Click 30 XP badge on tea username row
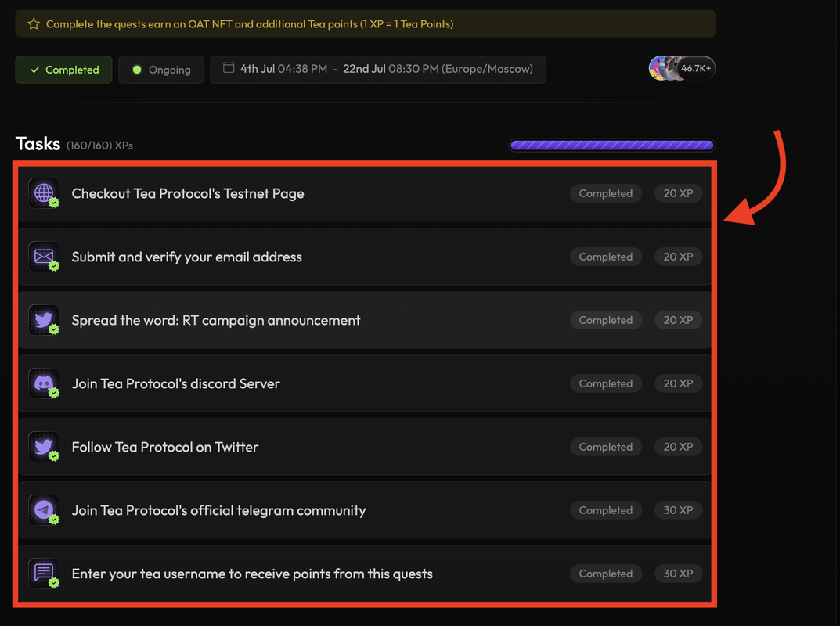The width and height of the screenshot is (840, 626). [678, 574]
